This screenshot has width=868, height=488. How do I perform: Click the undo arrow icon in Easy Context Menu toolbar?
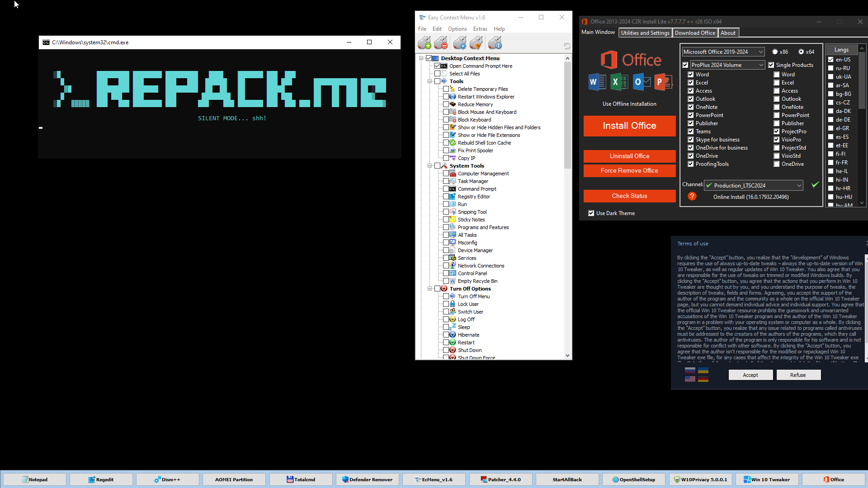pyautogui.click(x=567, y=46)
